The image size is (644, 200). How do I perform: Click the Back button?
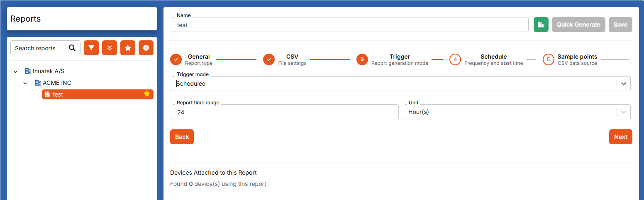coord(182,137)
